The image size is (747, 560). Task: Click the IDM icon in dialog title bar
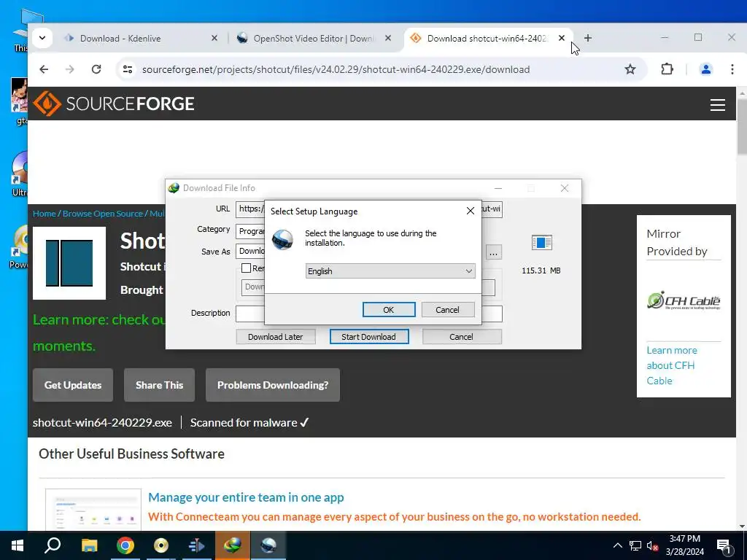coord(174,188)
